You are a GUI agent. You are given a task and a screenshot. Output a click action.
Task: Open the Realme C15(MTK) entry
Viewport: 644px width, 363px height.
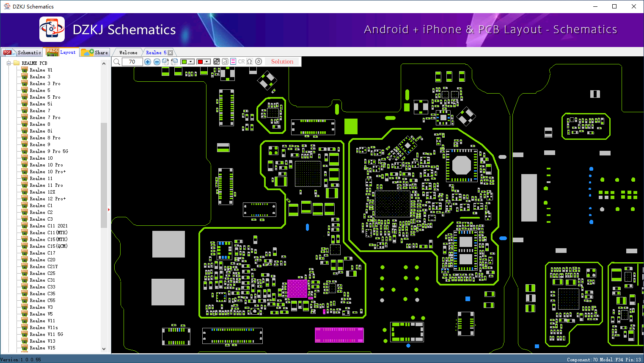(49, 239)
